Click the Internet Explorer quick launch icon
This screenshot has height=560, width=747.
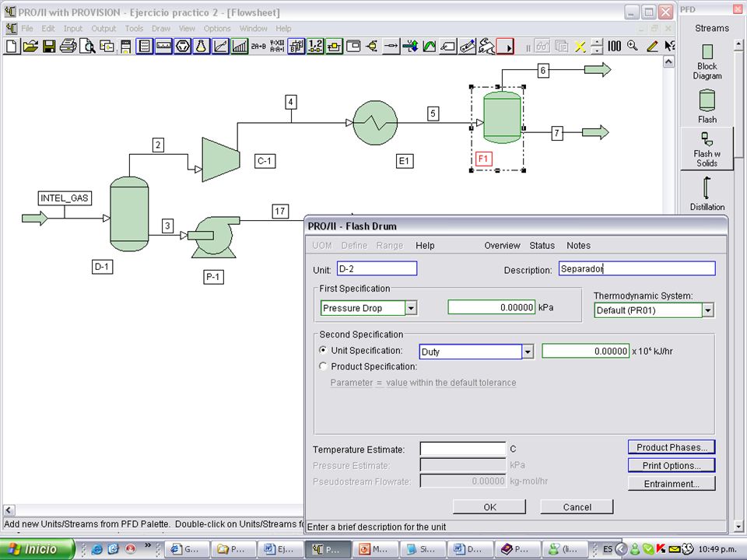[97, 549]
